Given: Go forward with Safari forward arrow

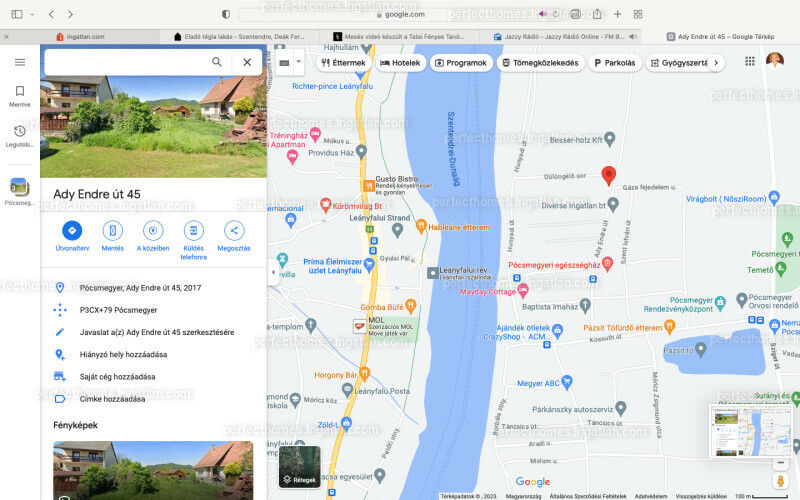Looking at the screenshot, I should click(x=70, y=14).
